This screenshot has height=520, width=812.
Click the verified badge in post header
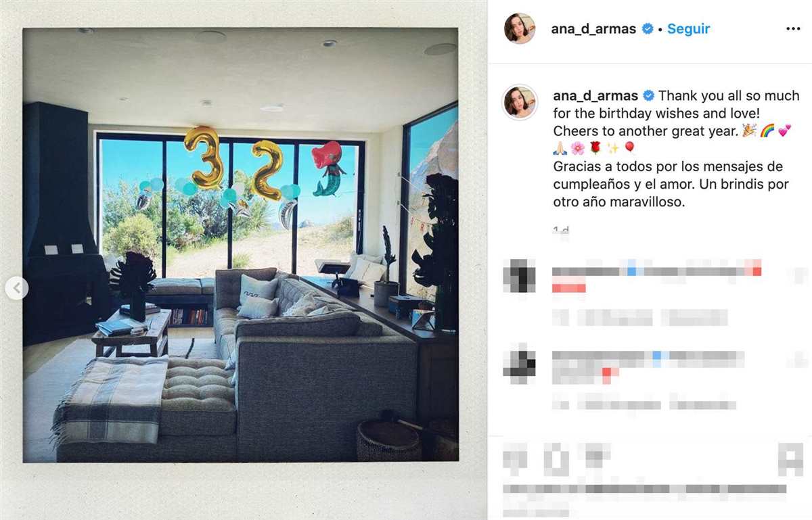click(648, 29)
